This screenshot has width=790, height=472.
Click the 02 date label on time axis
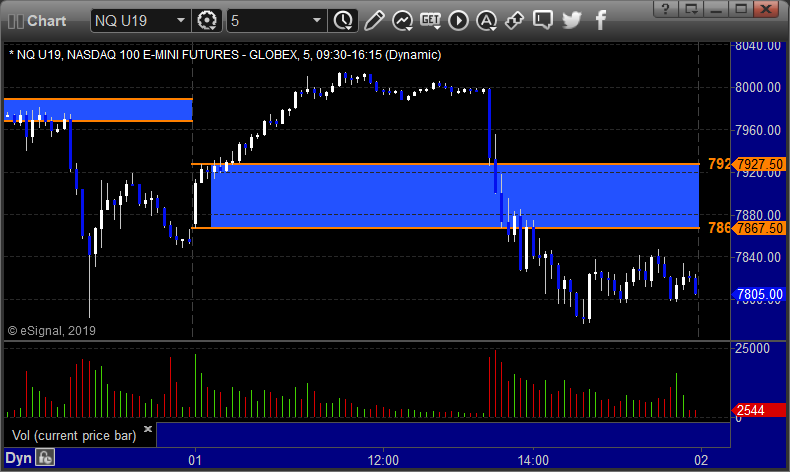point(701,460)
